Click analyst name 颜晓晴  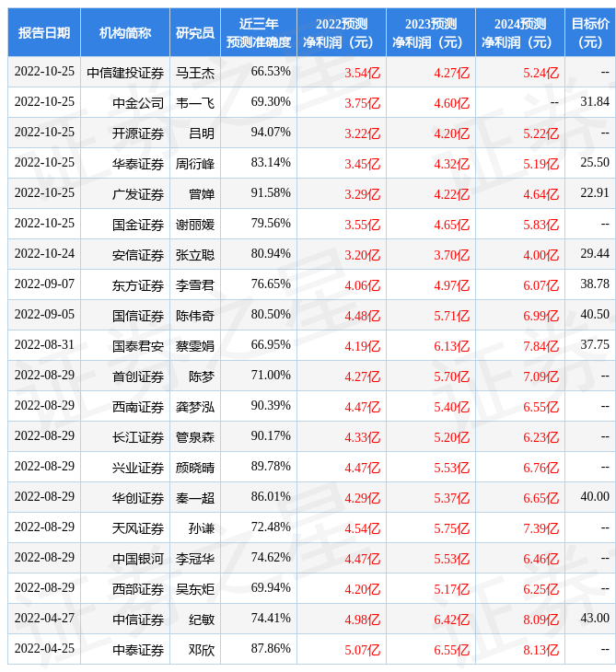195,468
